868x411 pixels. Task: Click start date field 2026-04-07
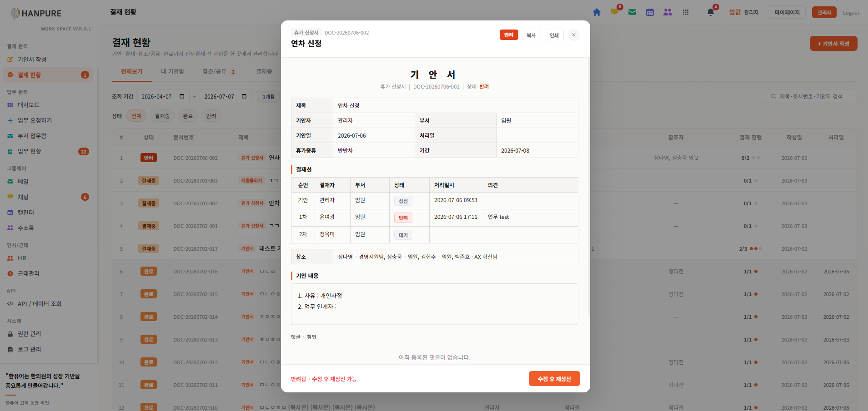coord(163,96)
